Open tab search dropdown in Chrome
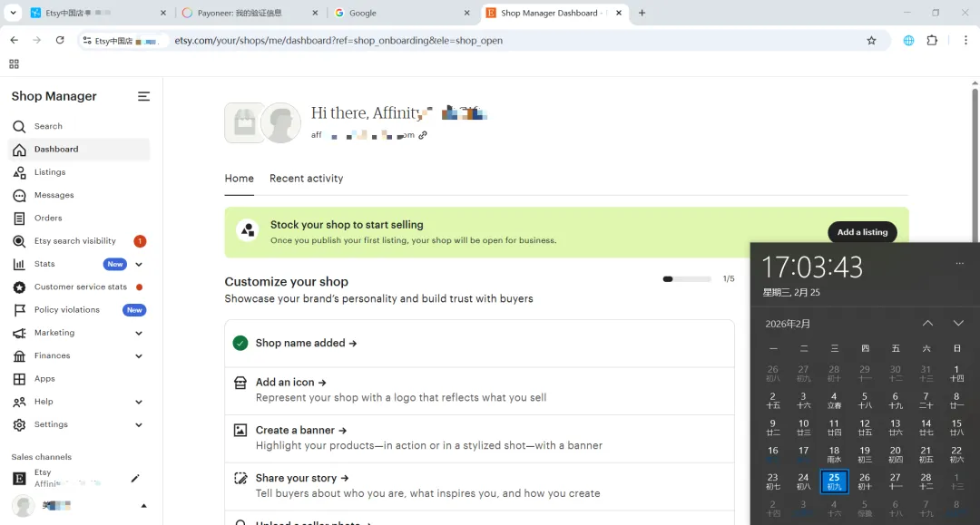 (13, 13)
